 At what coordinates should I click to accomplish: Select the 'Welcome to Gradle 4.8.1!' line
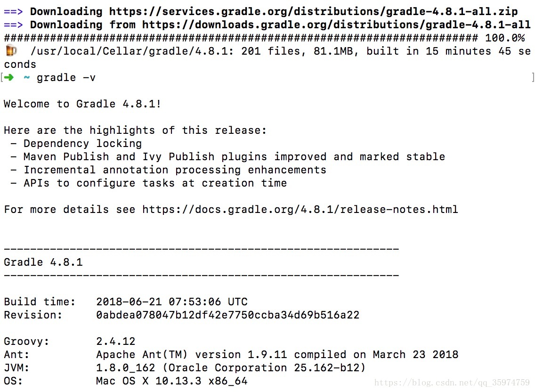coord(82,104)
